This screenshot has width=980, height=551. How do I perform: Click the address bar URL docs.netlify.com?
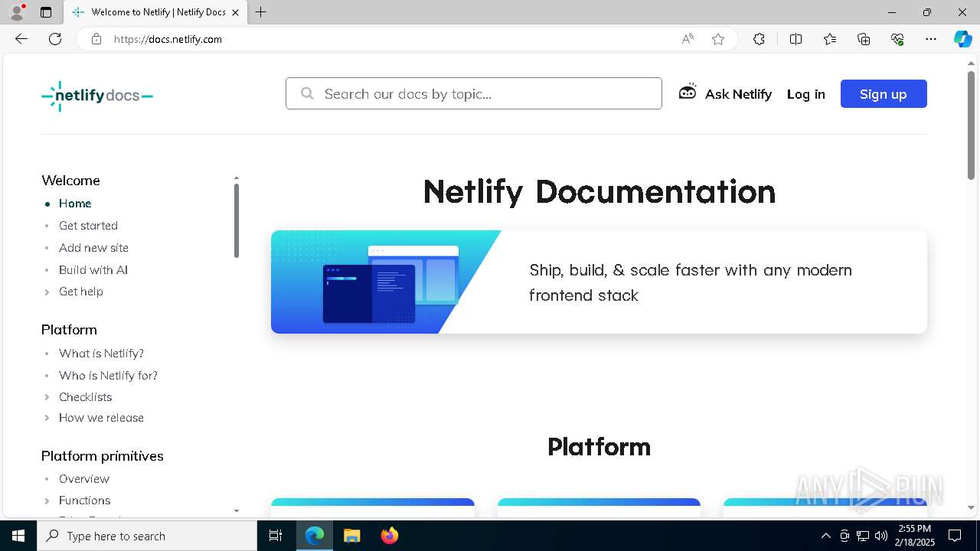tap(168, 39)
